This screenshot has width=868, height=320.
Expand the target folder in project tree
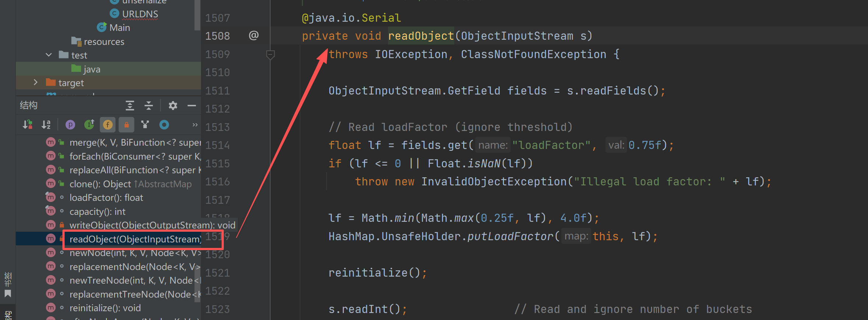tap(36, 82)
